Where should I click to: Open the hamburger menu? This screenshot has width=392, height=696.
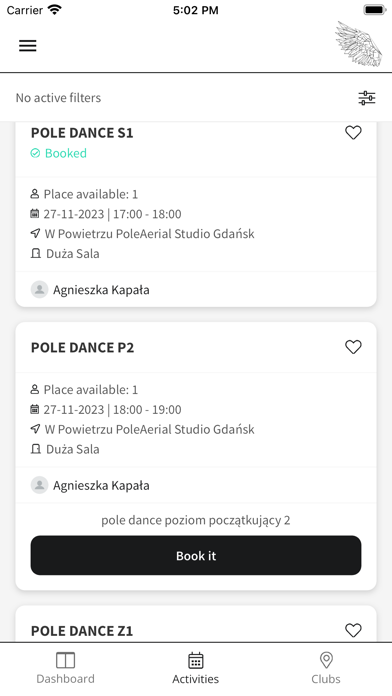point(28,46)
